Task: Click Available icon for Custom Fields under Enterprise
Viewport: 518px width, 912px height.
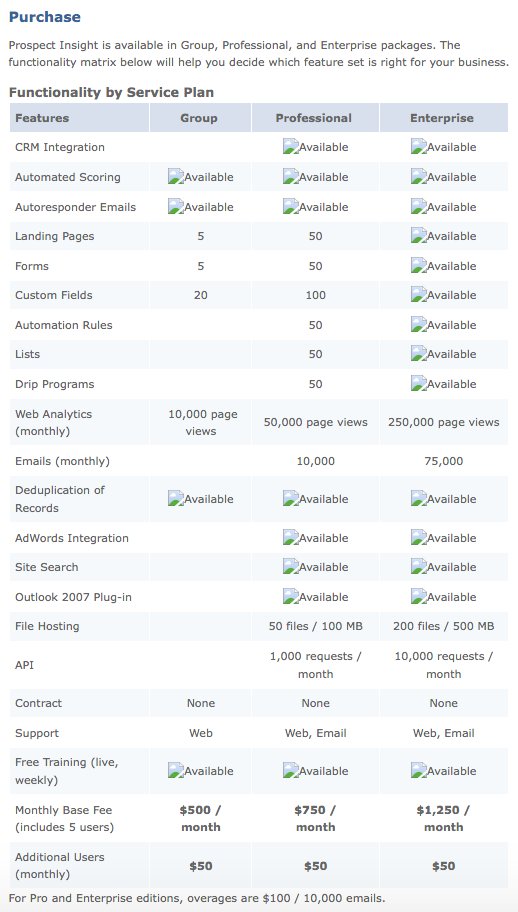Action: 444,295
